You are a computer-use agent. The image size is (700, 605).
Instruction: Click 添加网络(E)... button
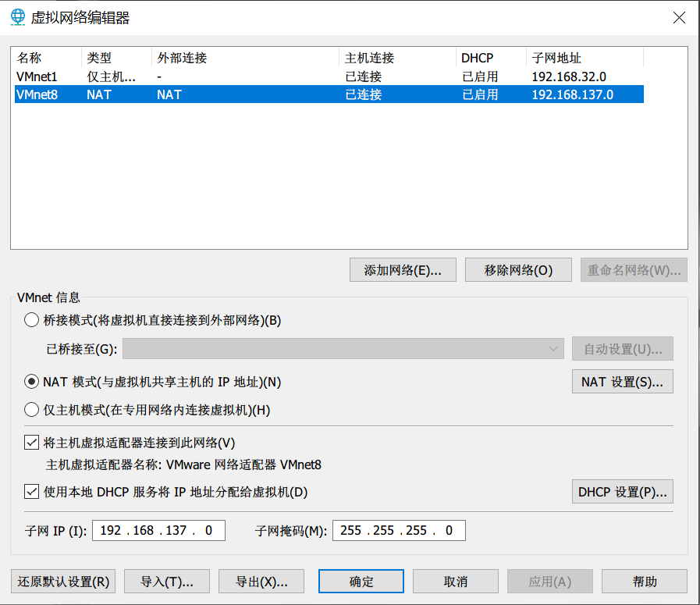click(x=403, y=269)
